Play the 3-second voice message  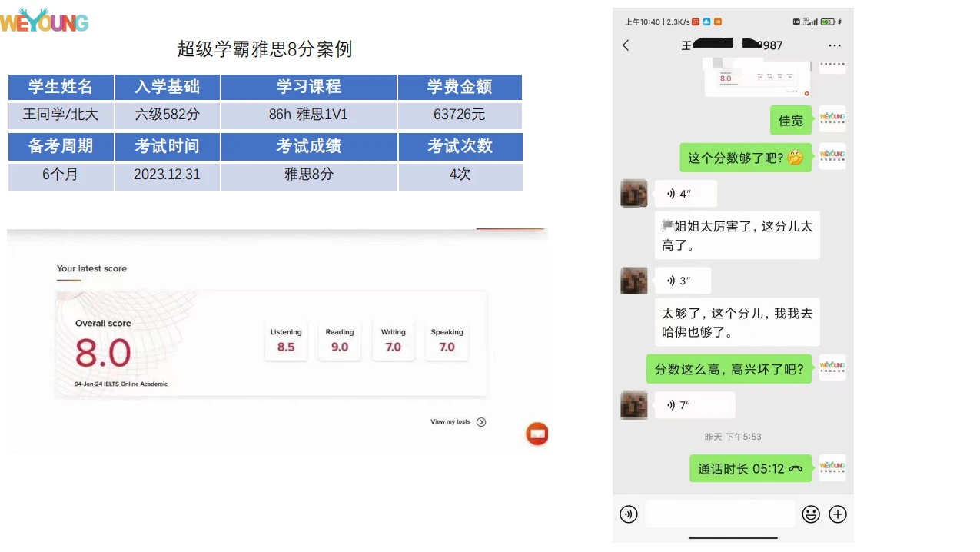(x=683, y=281)
